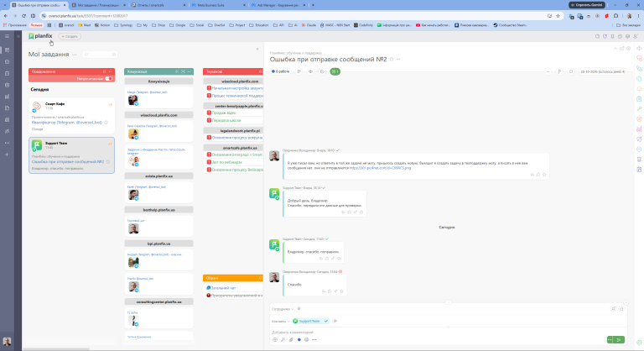
Task: Click the attach file paperclip icon
Action: [x=291, y=340]
